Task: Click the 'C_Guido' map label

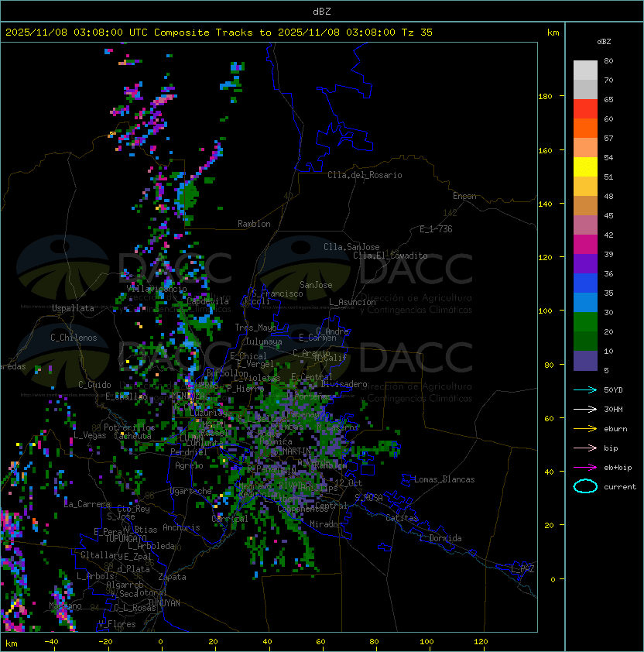Action: coord(94,385)
